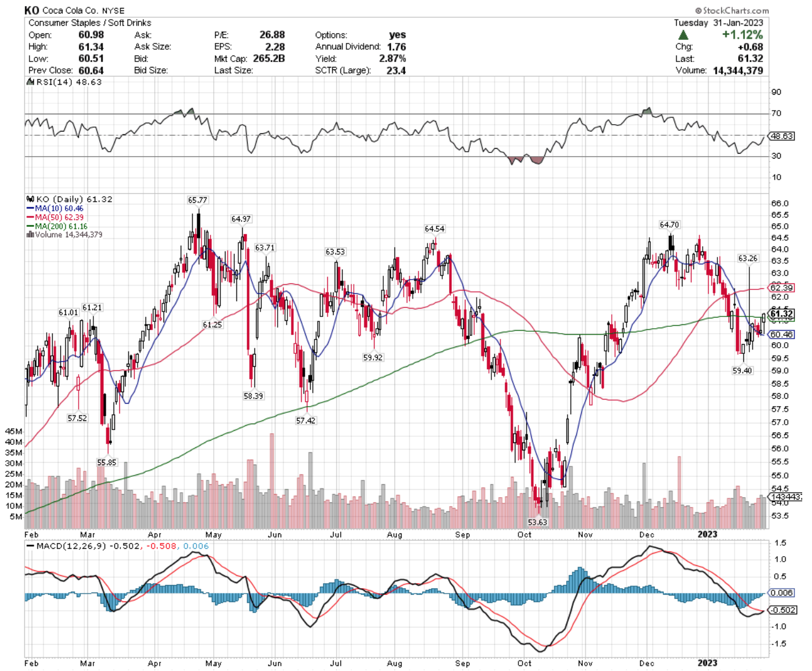
Task: Click the 55.85 March low annotation
Action: coord(107,462)
